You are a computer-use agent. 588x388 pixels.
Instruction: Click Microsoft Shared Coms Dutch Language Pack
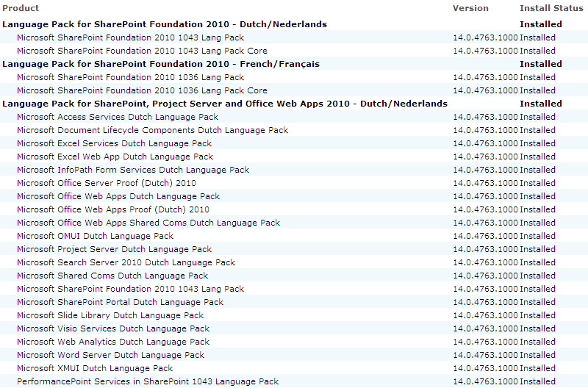[x=112, y=276]
